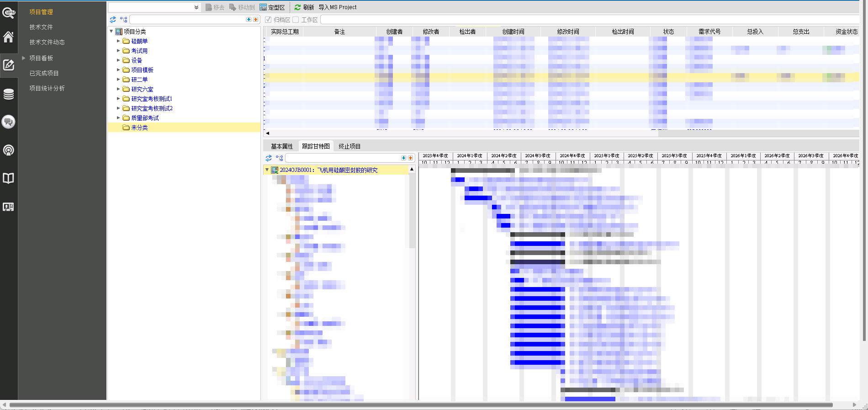
Task: Click the 移动到 move-to toolbar button
Action: (242, 7)
